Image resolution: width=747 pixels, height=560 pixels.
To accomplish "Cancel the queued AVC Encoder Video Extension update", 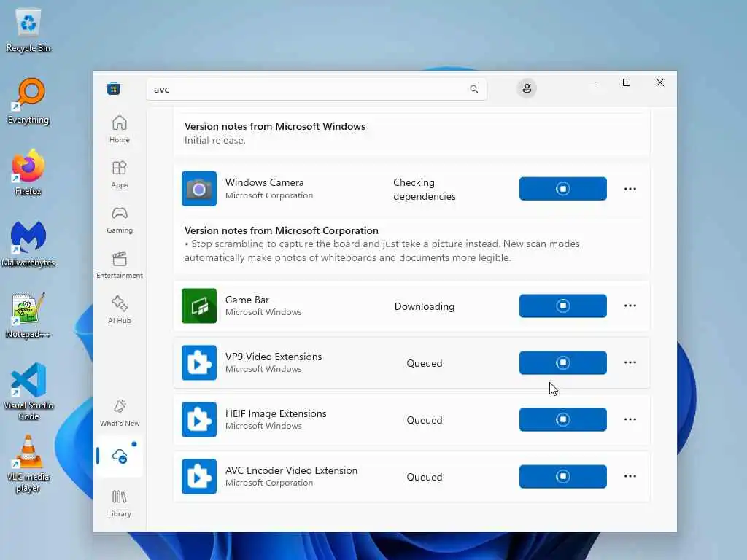I will 563,477.
